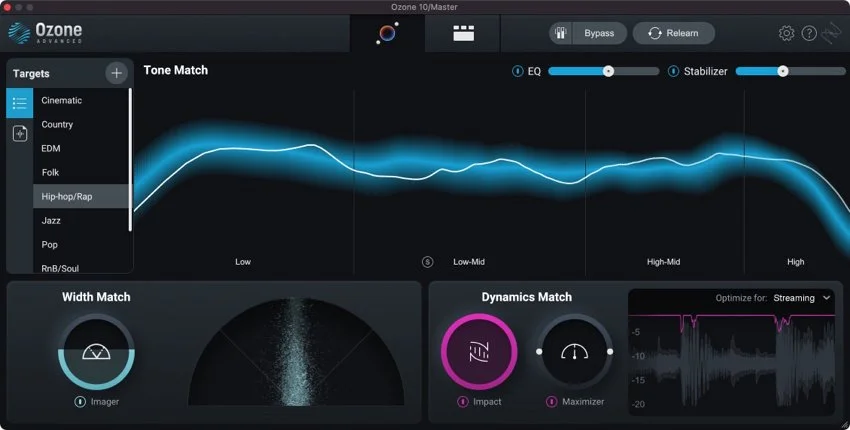Toggle the EQ power button

click(517, 71)
